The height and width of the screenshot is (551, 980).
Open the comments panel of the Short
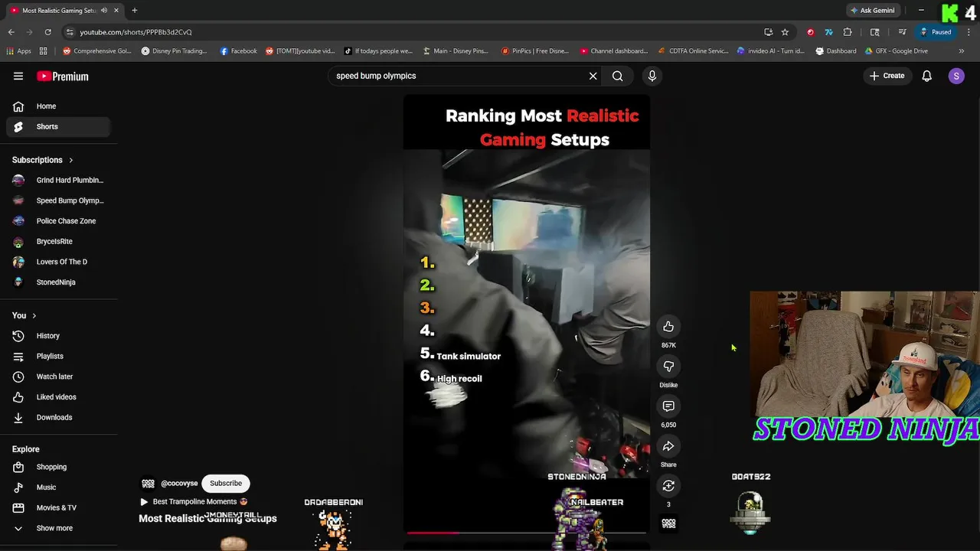click(668, 406)
